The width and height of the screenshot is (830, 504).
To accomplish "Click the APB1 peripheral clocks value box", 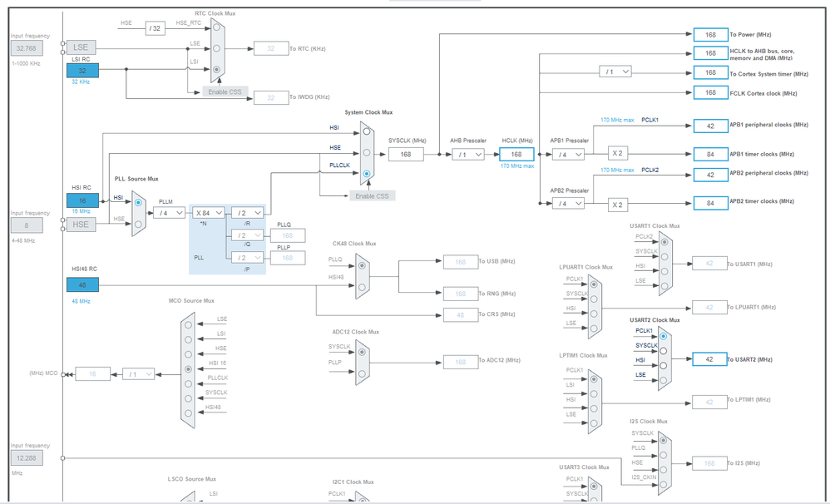I will [710, 126].
